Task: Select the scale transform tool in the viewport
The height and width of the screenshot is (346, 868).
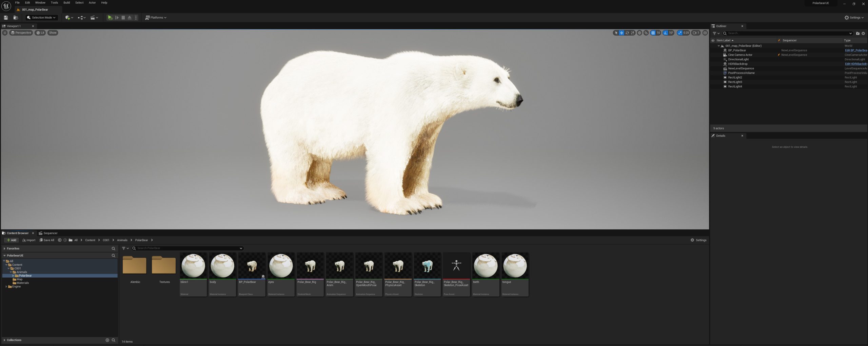Action: click(x=632, y=33)
